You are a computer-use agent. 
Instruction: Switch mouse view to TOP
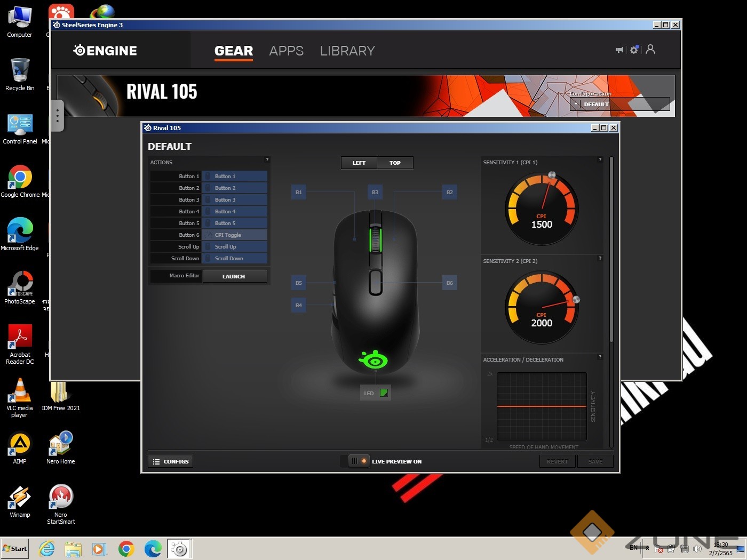click(x=395, y=163)
